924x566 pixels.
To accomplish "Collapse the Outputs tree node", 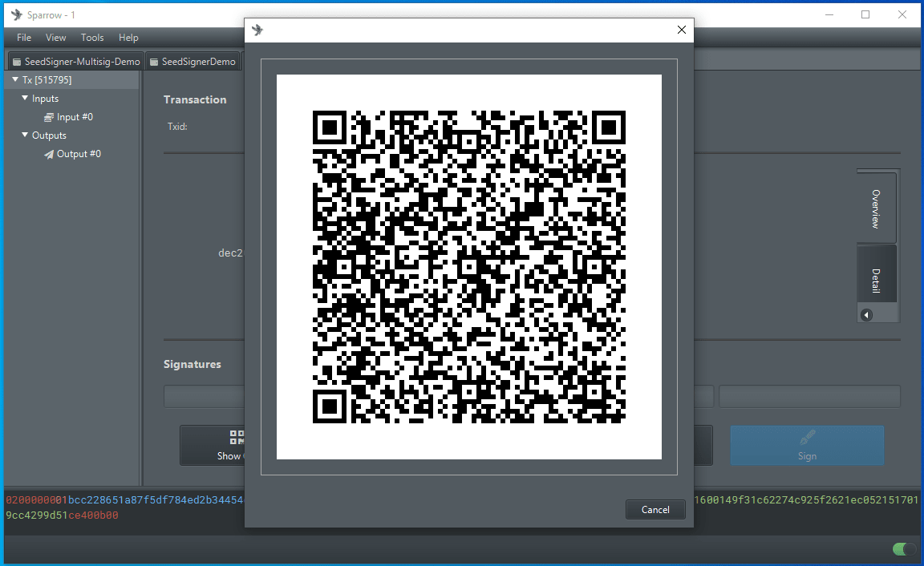I will point(25,135).
